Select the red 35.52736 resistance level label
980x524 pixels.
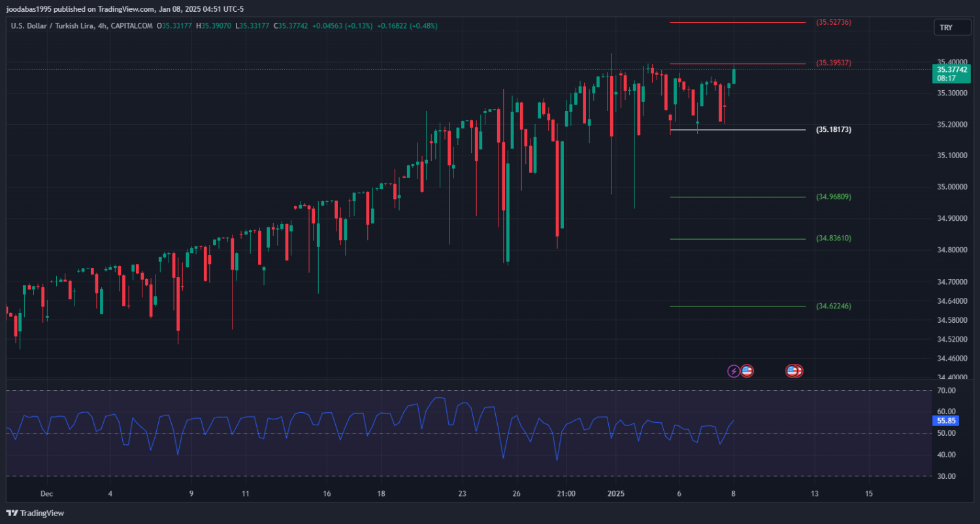(x=833, y=22)
